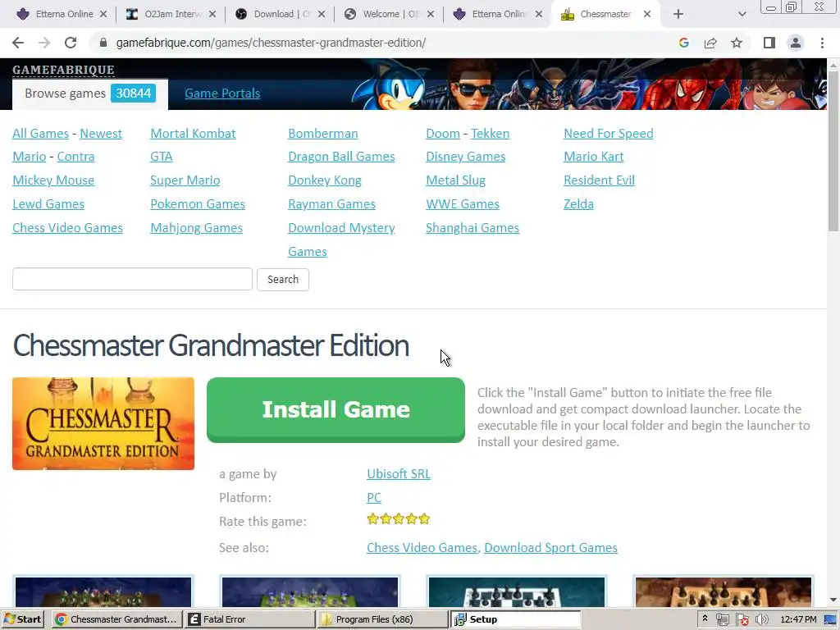
Task: Open the fourth screenshot with wooden chess pieces
Action: coord(724,591)
